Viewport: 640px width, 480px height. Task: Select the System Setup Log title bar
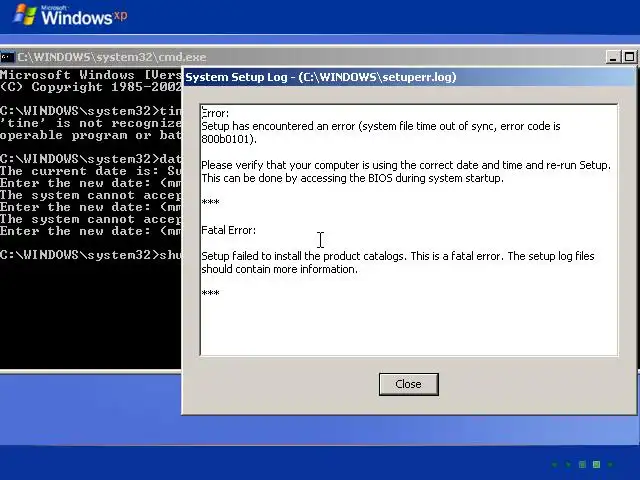pyautogui.click(x=408, y=77)
